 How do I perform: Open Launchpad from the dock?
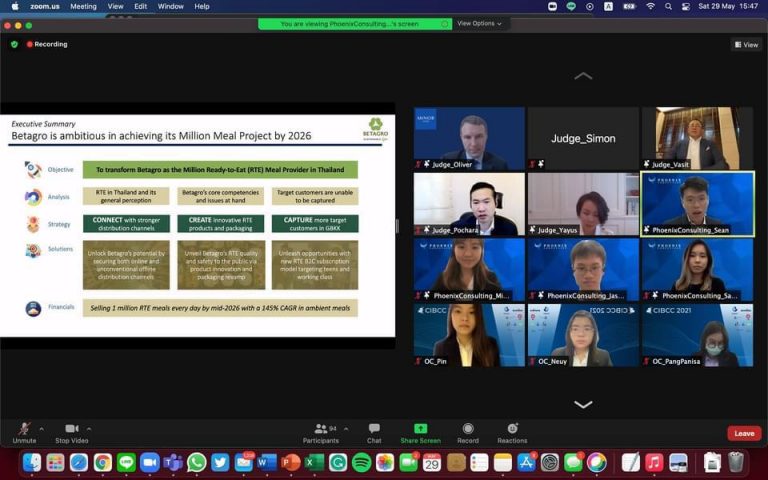(x=55, y=462)
